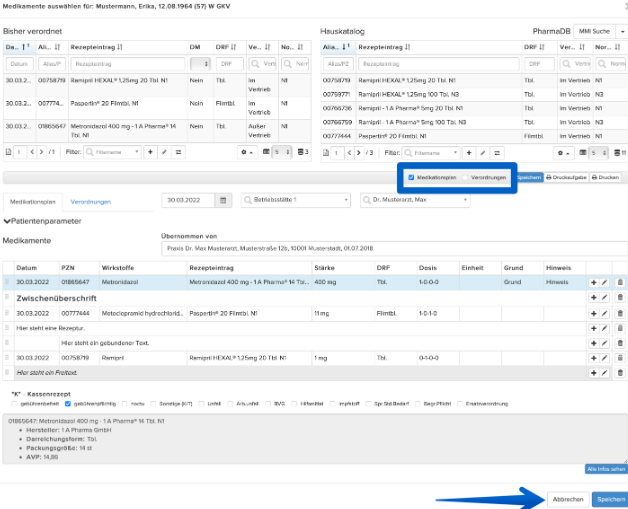Screen dimensions: 628x509
Task: Enable the gebührenbefreit checkbox
Action: 14,404
